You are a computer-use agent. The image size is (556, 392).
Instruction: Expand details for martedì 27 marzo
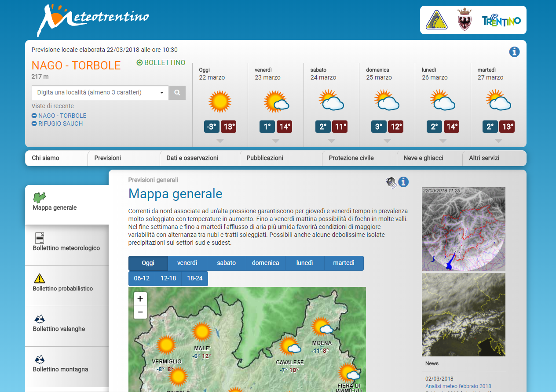(498, 141)
